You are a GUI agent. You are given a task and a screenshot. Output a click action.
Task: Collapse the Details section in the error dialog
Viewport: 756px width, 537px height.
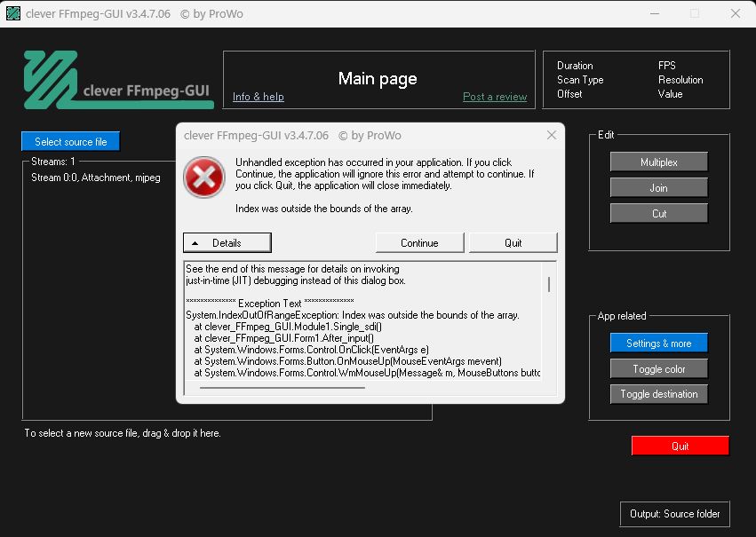(x=227, y=242)
